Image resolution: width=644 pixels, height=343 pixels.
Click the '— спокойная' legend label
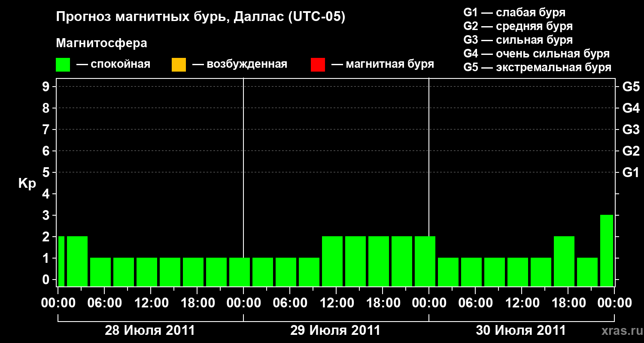[x=113, y=64]
